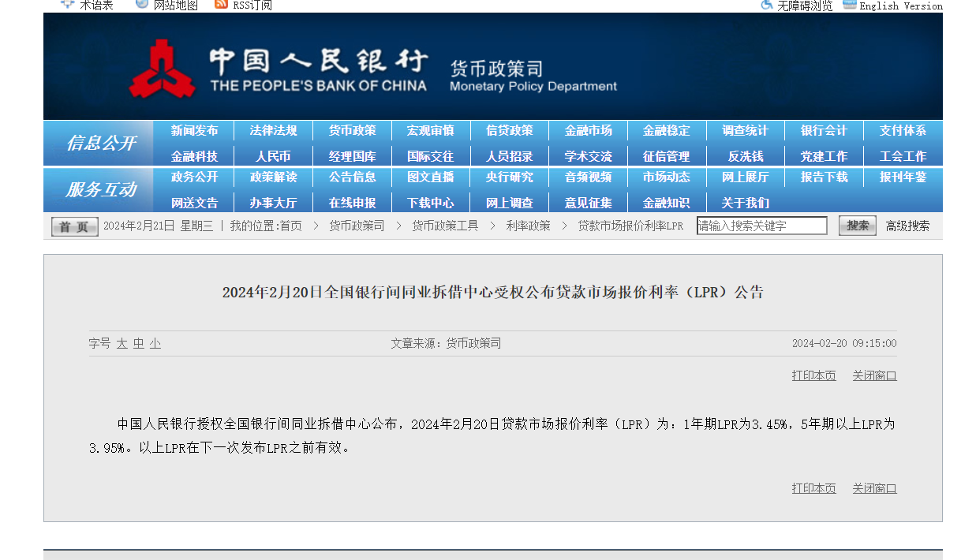Open the 办事大厅 menu
The image size is (976, 560).
coord(273,203)
